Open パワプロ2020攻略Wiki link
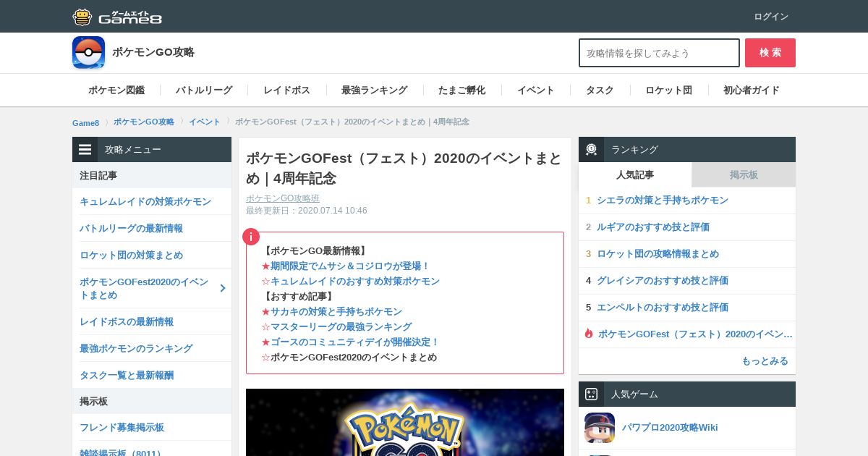The image size is (868, 456). tap(670, 427)
